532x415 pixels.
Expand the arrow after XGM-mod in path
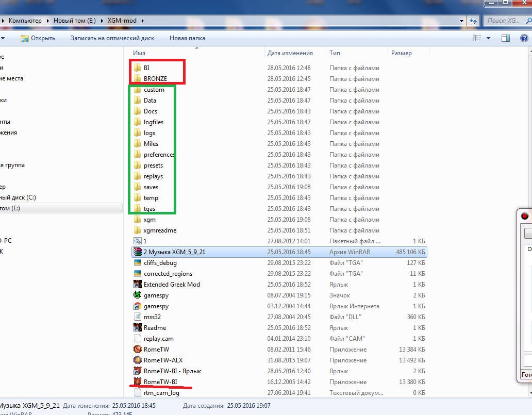click(142, 21)
